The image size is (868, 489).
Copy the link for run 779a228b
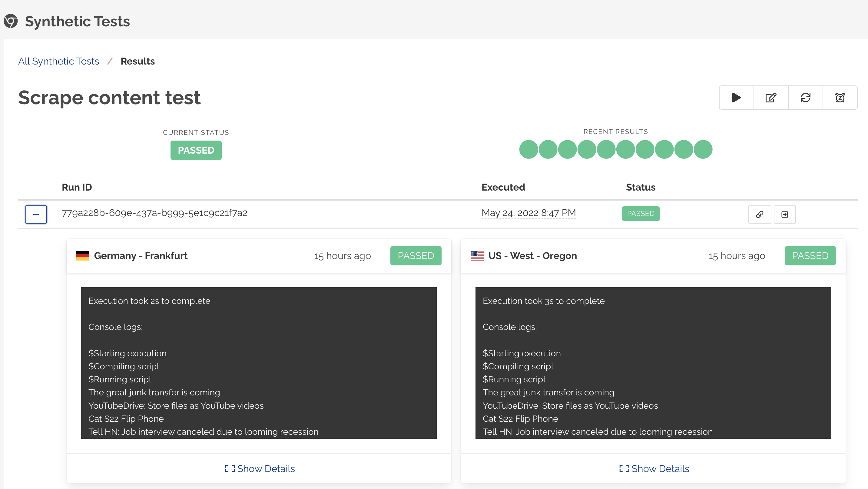pos(760,214)
